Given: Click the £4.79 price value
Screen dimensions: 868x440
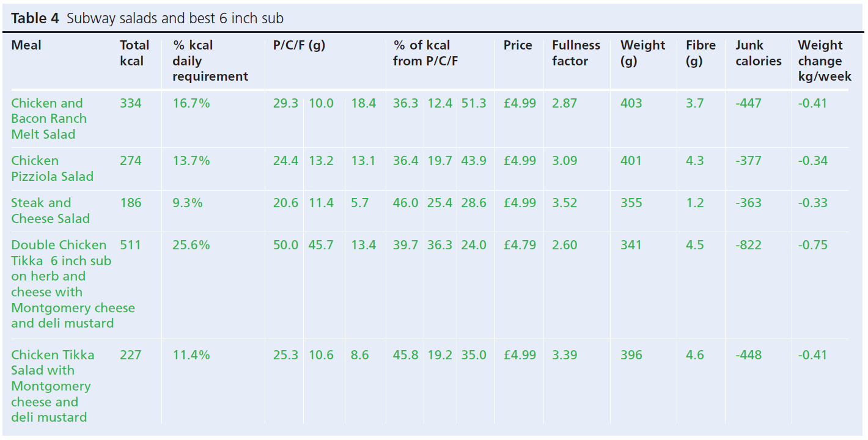Looking at the screenshot, I should tap(520, 245).
